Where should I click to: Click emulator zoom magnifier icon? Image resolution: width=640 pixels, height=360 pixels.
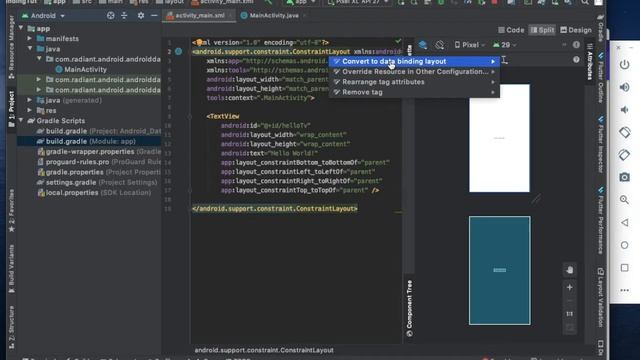coord(624,200)
